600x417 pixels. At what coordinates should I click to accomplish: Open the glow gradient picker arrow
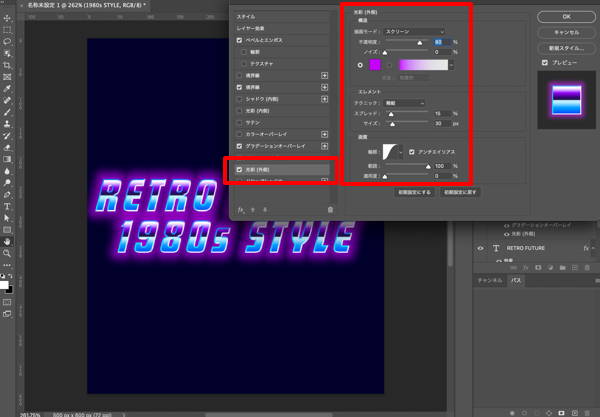pos(452,65)
